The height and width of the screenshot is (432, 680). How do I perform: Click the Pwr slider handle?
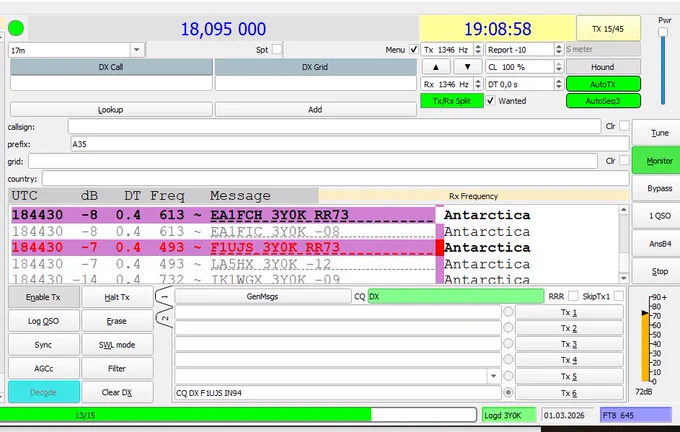[x=663, y=32]
